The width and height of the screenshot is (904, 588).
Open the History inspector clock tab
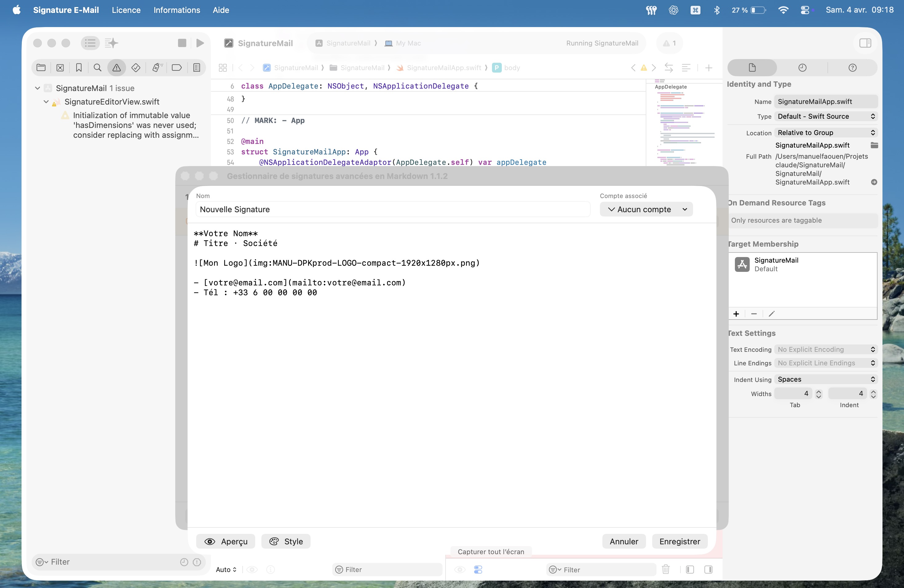point(802,68)
